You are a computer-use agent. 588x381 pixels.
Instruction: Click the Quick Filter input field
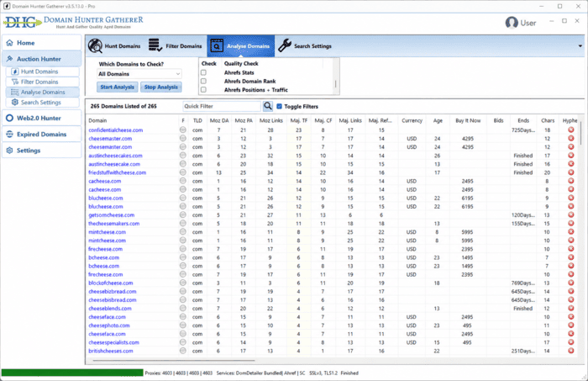[x=222, y=106]
